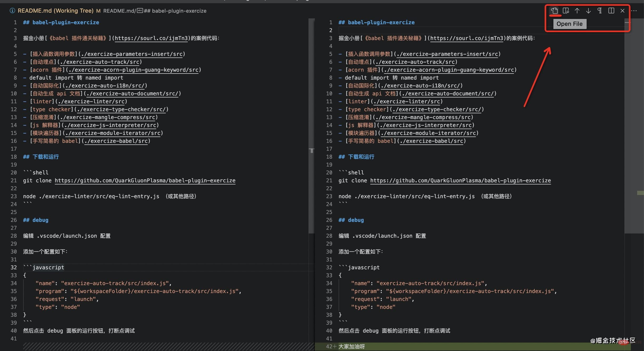The image size is (644, 351).
Task: Click line number 32 in left pane gutter
Action: [14, 267]
